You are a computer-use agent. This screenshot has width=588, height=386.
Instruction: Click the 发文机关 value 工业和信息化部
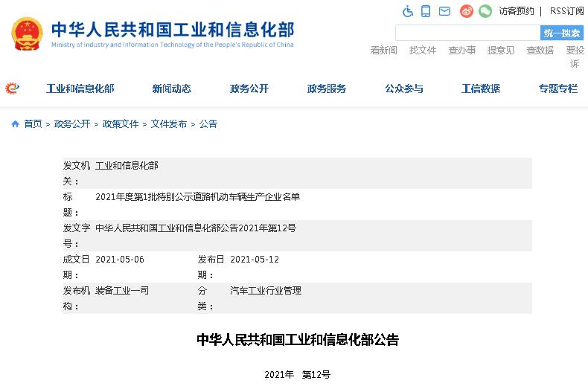point(127,166)
